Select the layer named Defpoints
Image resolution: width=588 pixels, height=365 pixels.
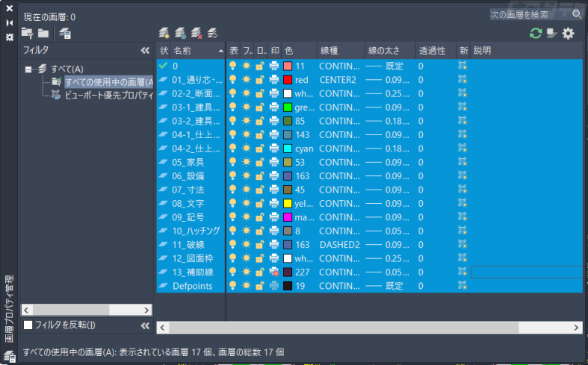pyautogui.click(x=192, y=286)
